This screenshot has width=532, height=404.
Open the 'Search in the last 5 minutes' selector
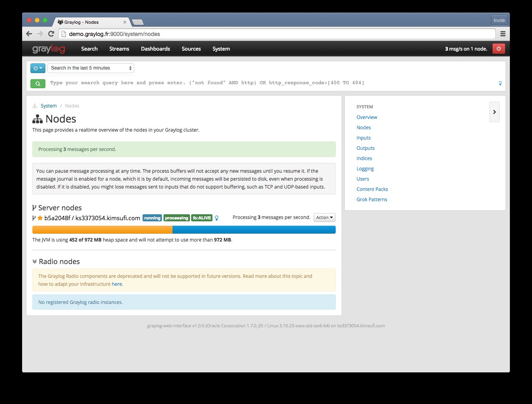coord(91,68)
